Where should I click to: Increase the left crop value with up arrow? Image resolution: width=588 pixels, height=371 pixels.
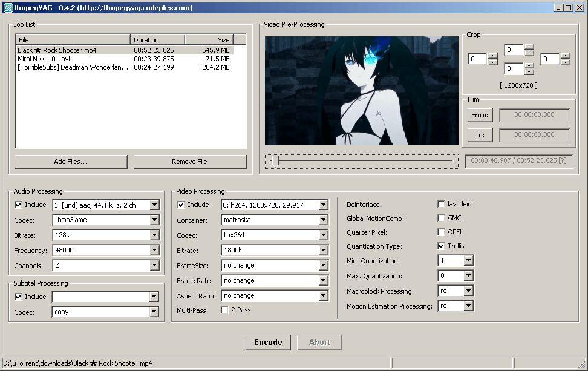493,56
